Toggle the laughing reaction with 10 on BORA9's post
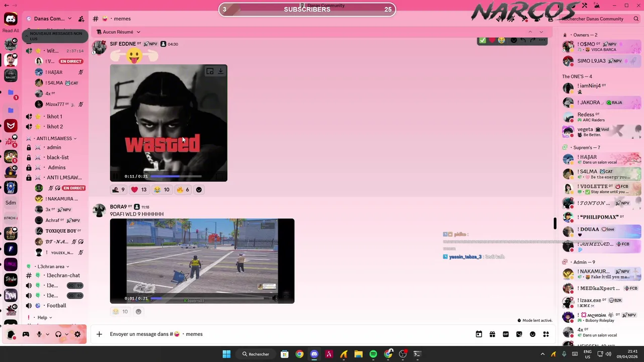The width and height of the screenshot is (644, 362). point(120,311)
